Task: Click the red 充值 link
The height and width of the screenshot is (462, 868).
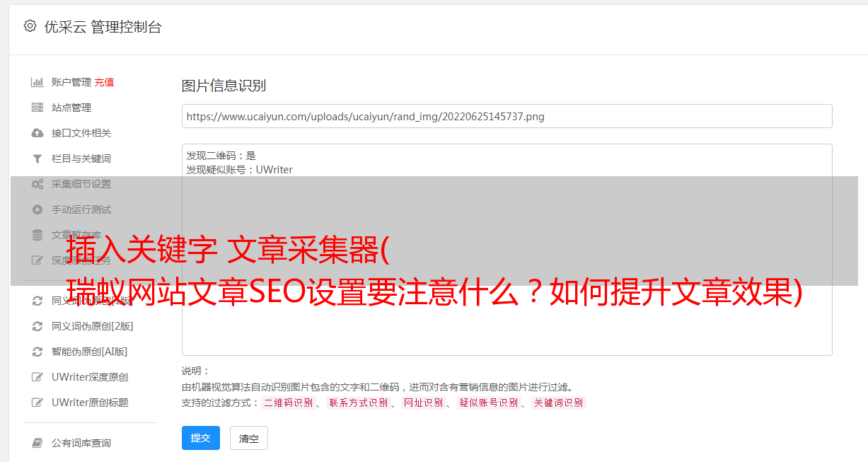Action: click(104, 82)
